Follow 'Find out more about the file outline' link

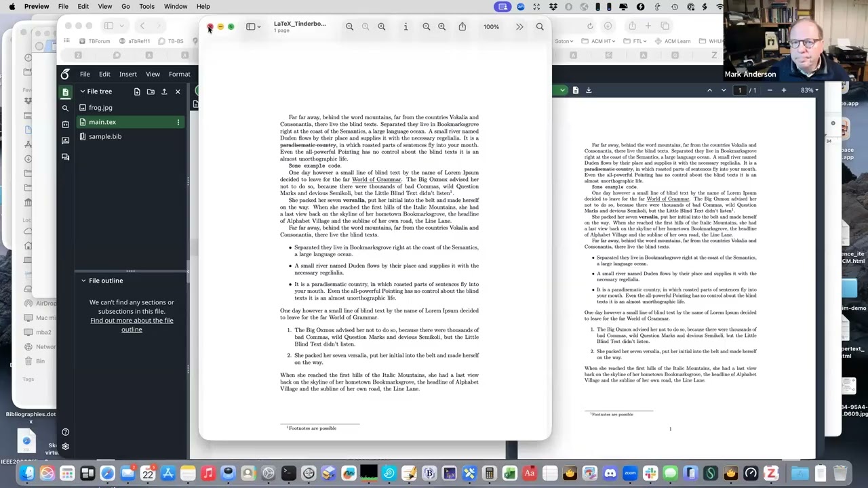pyautogui.click(x=132, y=325)
